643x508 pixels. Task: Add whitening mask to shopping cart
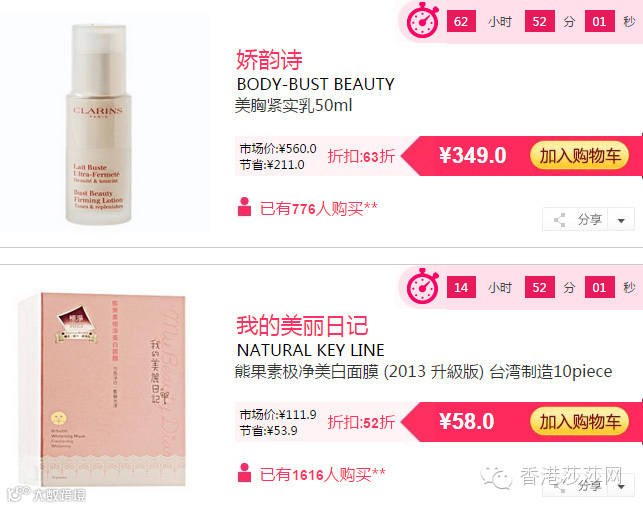pos(579,421)
